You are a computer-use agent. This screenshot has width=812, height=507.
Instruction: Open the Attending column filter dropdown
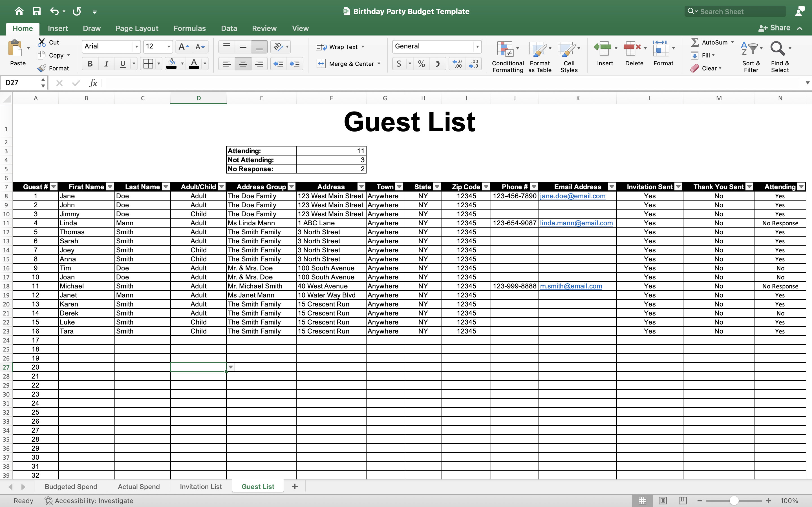(801, 186)
